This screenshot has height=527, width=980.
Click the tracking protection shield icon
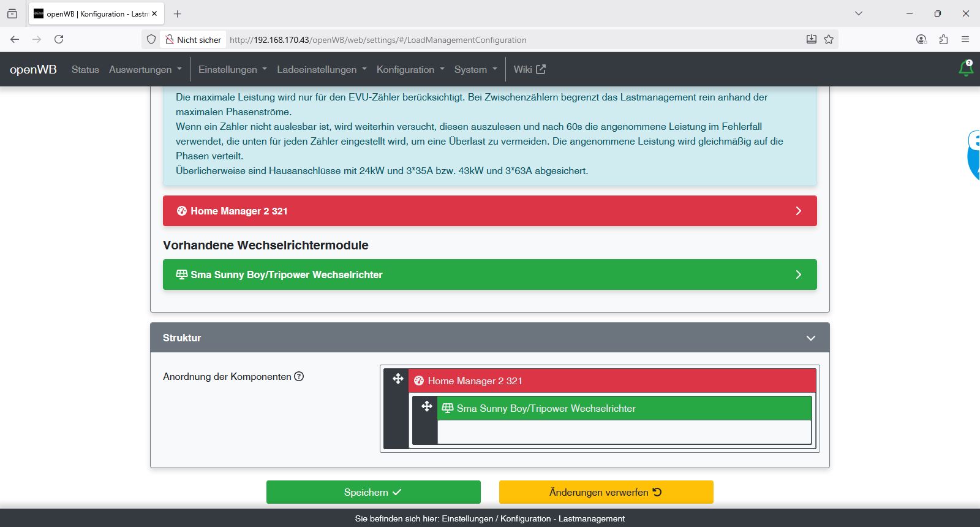tap(151, 39)
